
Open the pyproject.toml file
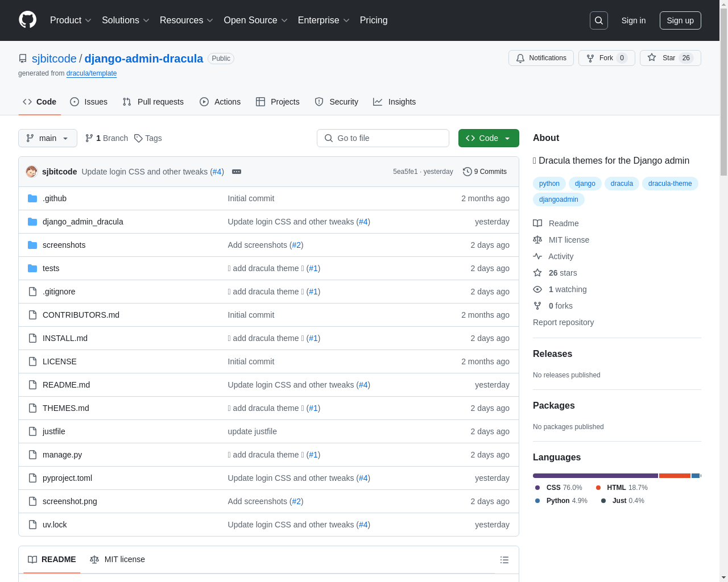pyautogui.click(x=67, y=478)
